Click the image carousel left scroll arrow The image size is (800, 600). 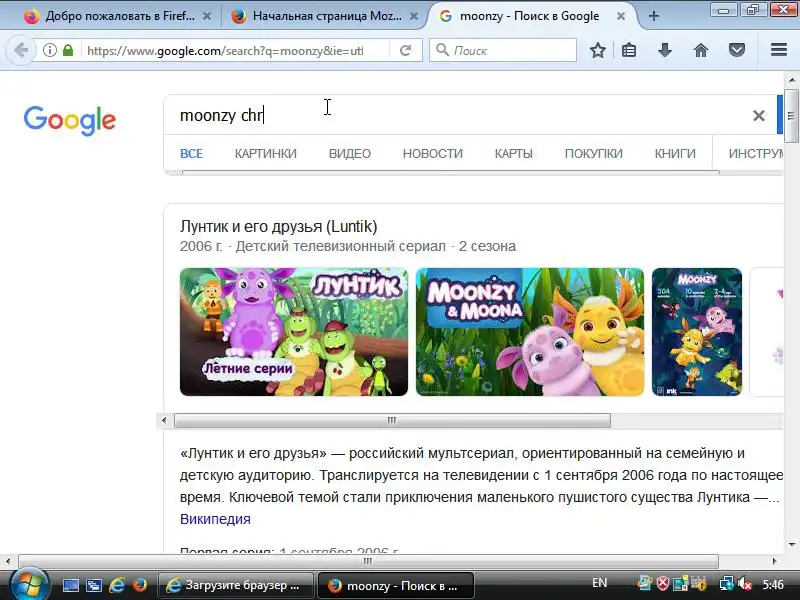[x=164, y=420]
